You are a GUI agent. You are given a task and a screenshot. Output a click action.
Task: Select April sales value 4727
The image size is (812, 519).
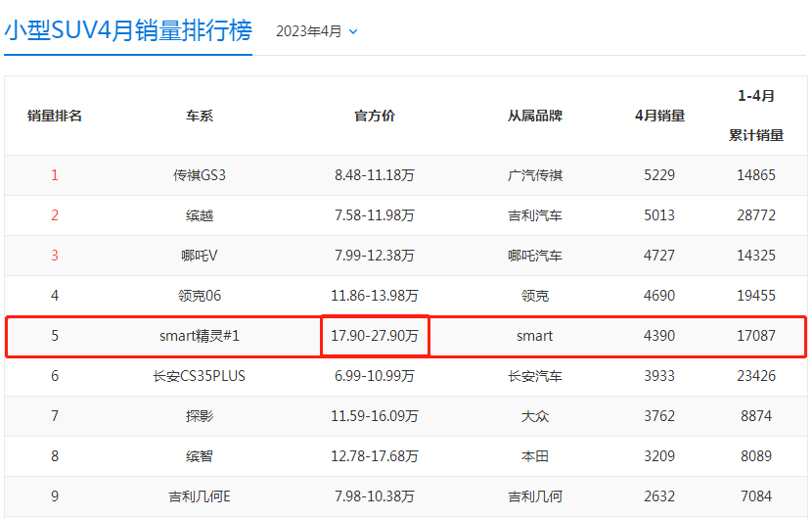click(x=659, y=256)
